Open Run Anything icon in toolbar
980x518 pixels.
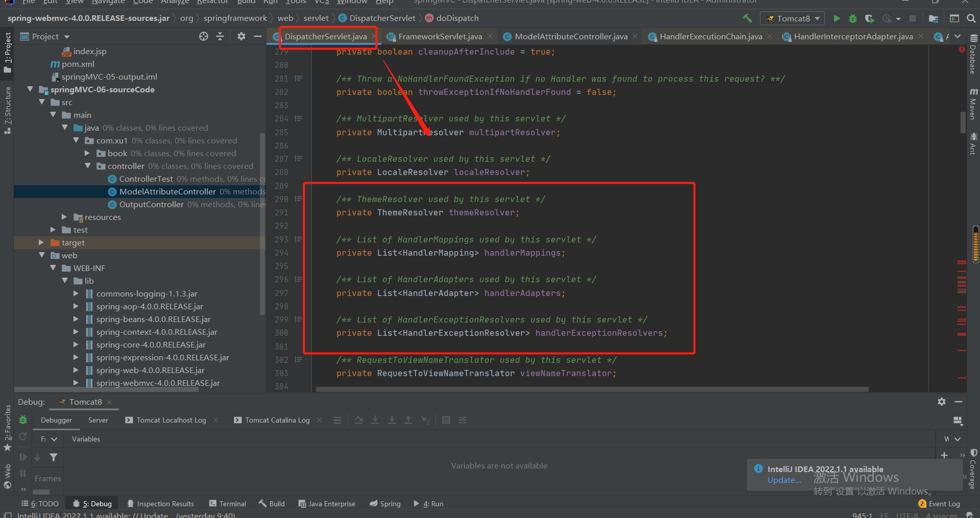point(954,18)
